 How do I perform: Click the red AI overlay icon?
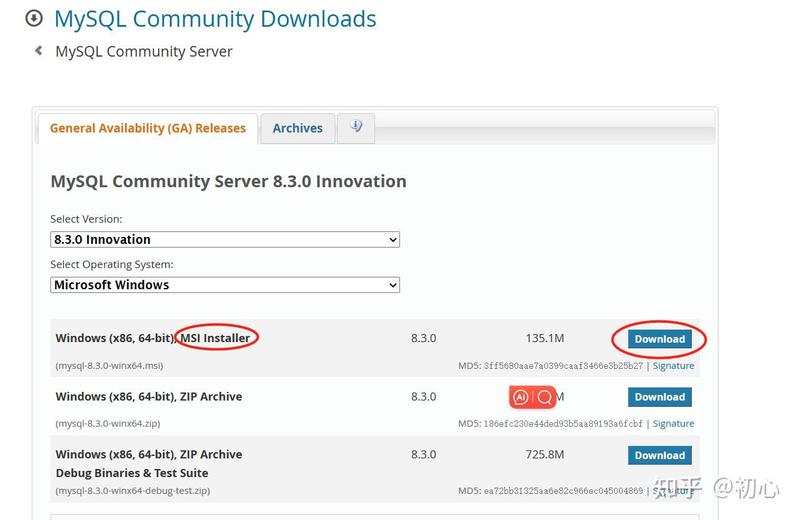pos(520,397)
